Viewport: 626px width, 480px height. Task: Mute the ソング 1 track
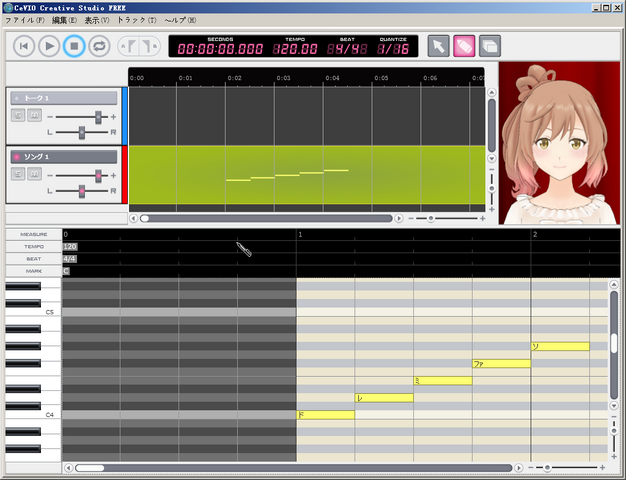tap(34, 174)
